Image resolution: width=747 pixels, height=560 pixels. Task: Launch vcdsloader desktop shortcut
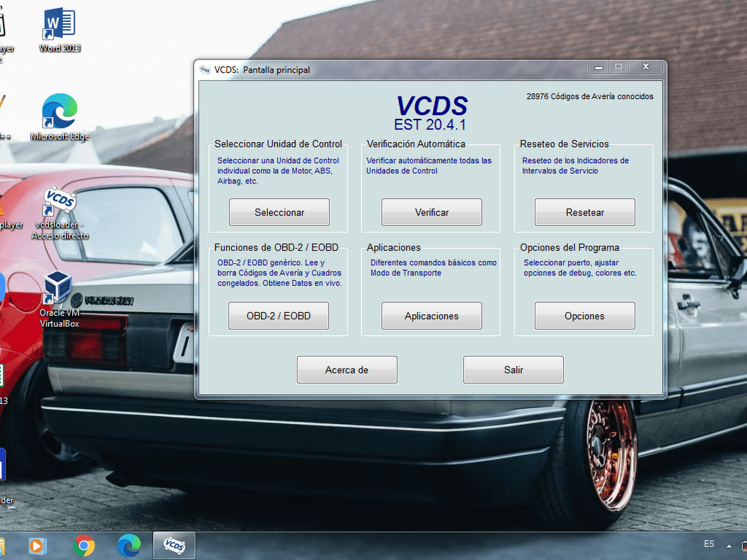point(60,213)
